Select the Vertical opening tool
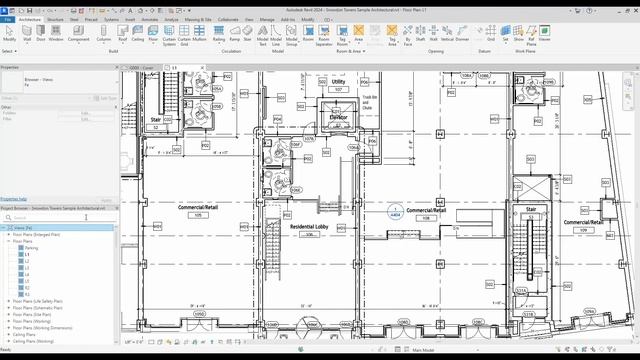The height and width of the screenshot is (360, 640). [x=447, y=33]
